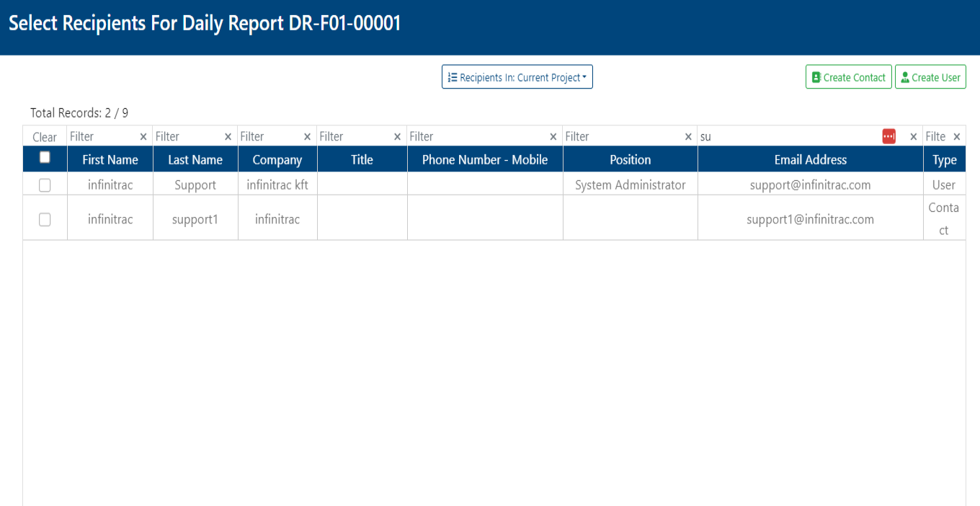The width and height of the screenshot is (980, 506).
Task: Click the Clear button above the checkbox column
Action: coord(45,137)
